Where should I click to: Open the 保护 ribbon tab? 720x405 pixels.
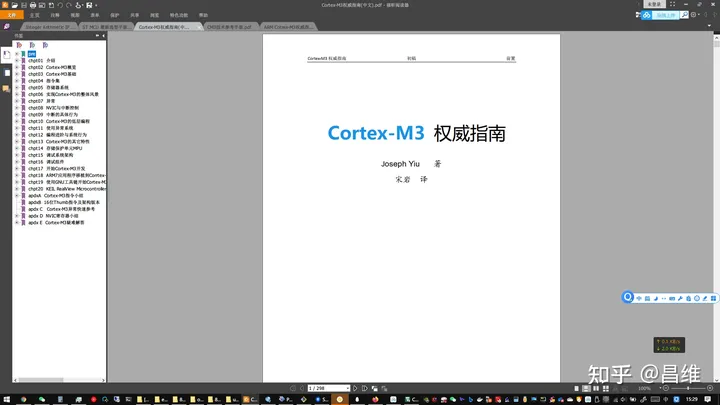pos(115,15)
